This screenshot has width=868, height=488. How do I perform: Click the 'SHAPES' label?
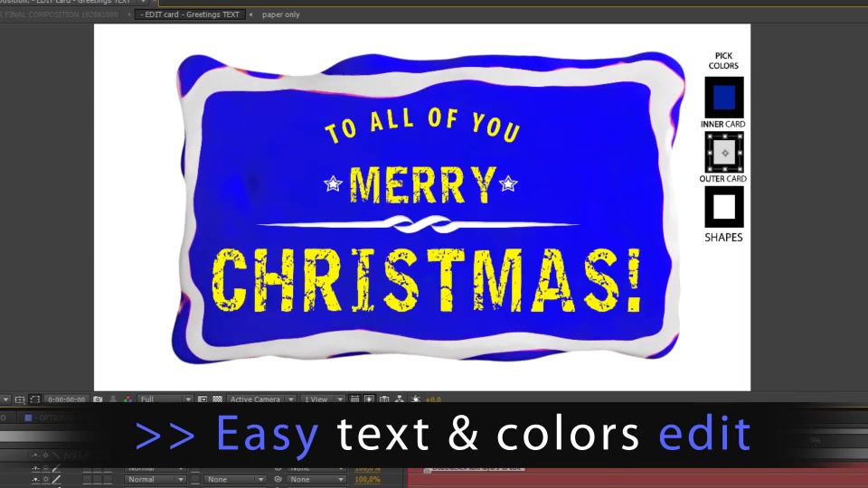coord(723,238)
